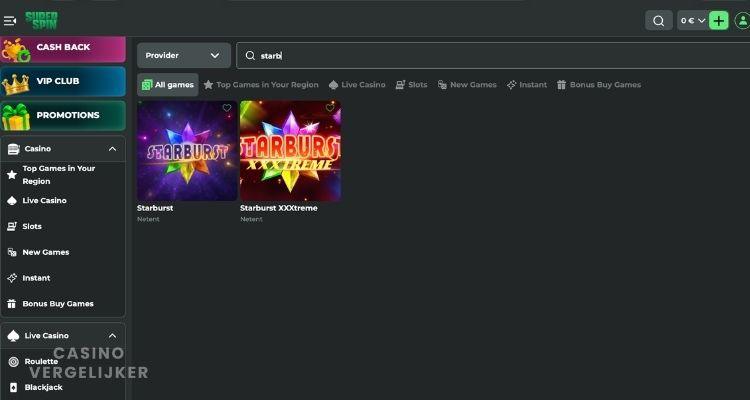750x400 pixels.
Task: Click the crown VIP Club icon
Action: [16, 84]
